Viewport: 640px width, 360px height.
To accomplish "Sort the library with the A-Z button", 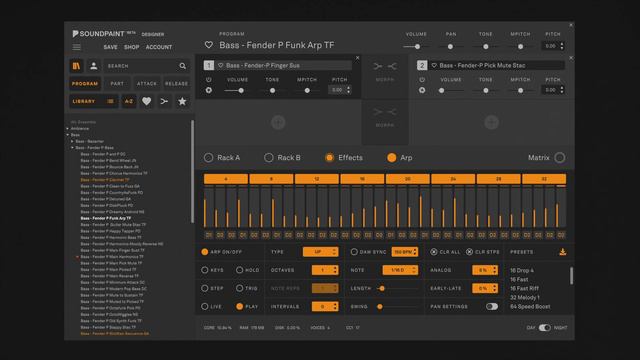I will pyautogui.click(x=129, y=101).
